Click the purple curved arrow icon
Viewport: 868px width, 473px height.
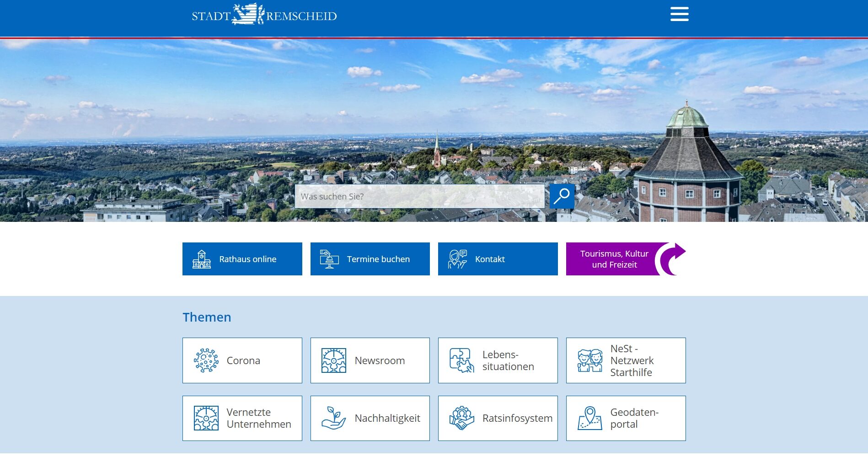(x=671, y=259)
